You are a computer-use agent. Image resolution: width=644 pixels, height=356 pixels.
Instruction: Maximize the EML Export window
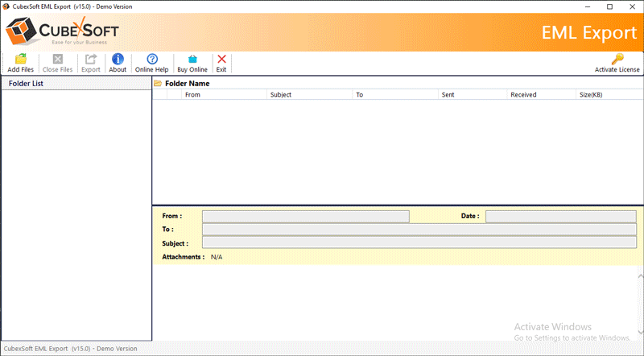pos(610,6)
